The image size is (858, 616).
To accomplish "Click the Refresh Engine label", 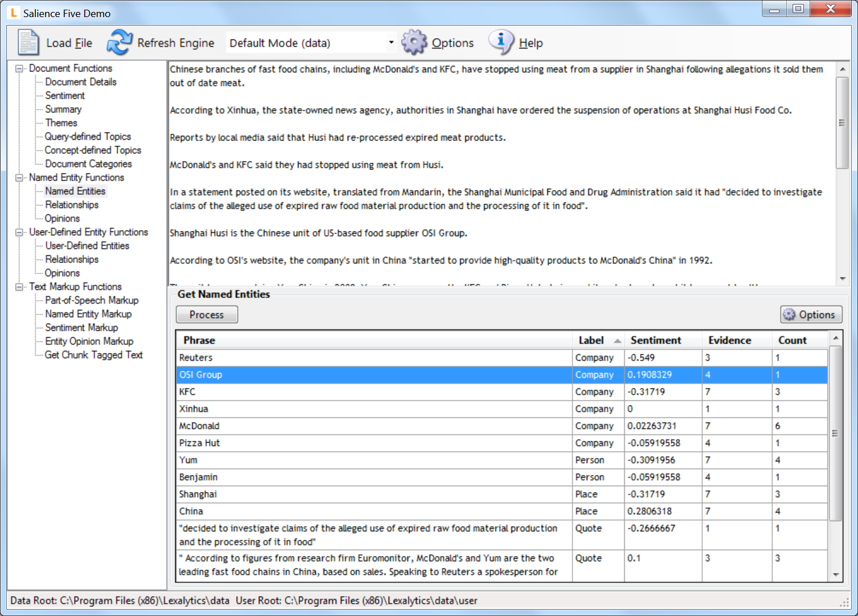I will tap(176, 43).
